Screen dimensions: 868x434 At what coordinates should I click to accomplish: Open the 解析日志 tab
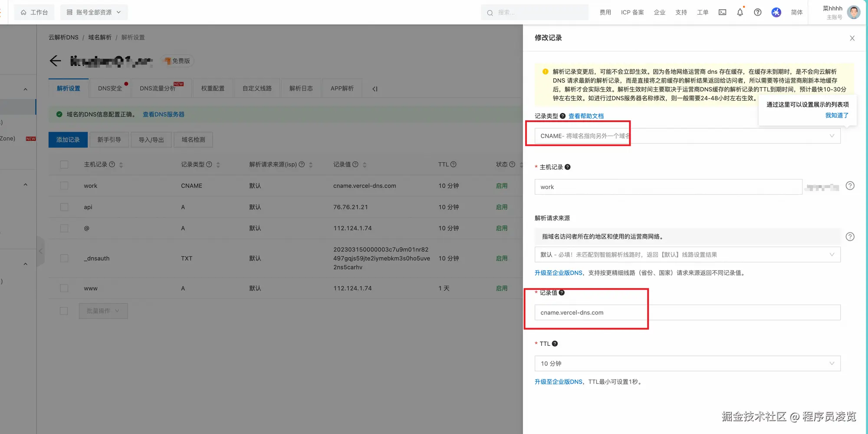pos(301,89)
